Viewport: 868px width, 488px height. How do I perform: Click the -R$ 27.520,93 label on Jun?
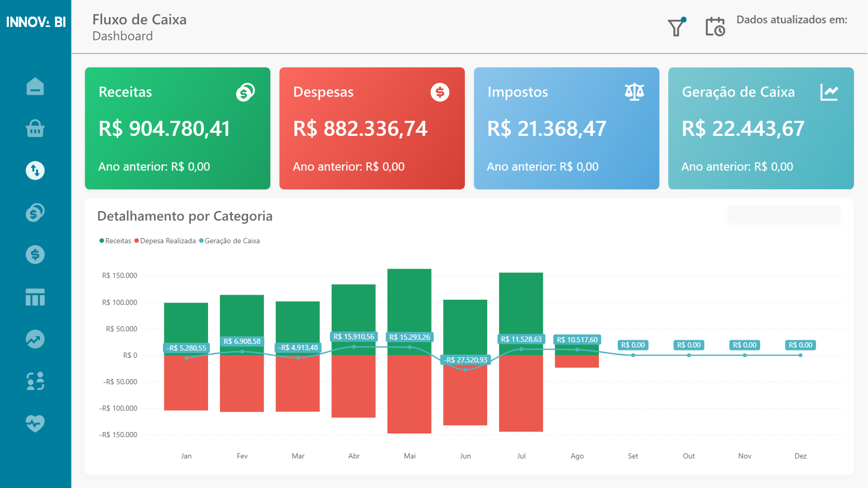tap(465, 359)
